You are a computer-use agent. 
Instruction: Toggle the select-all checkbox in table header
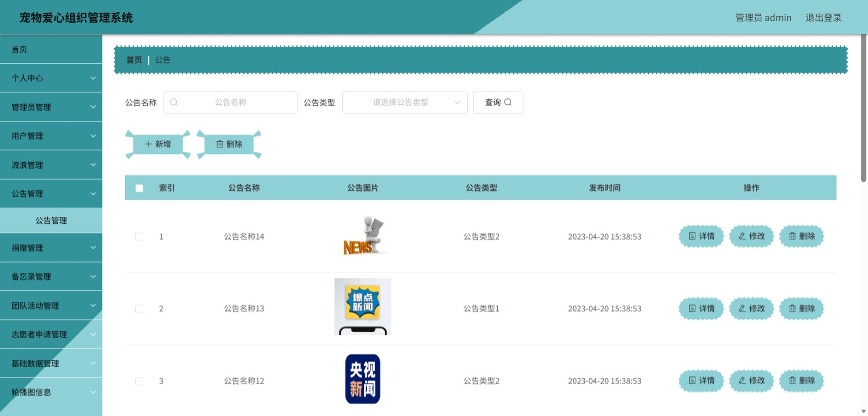(x=139, y=188)
